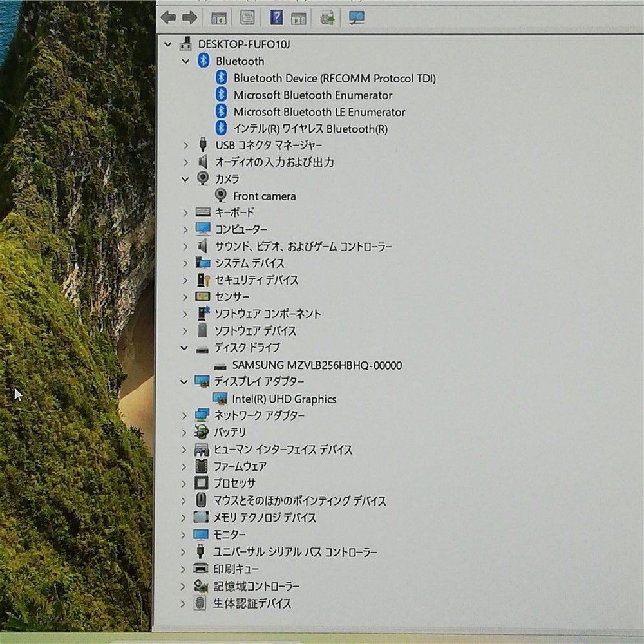Select インテル(R) ワイヤレス Bluetooth(R) device
Viewport: 644px width, 644px height.
(310, 129)
